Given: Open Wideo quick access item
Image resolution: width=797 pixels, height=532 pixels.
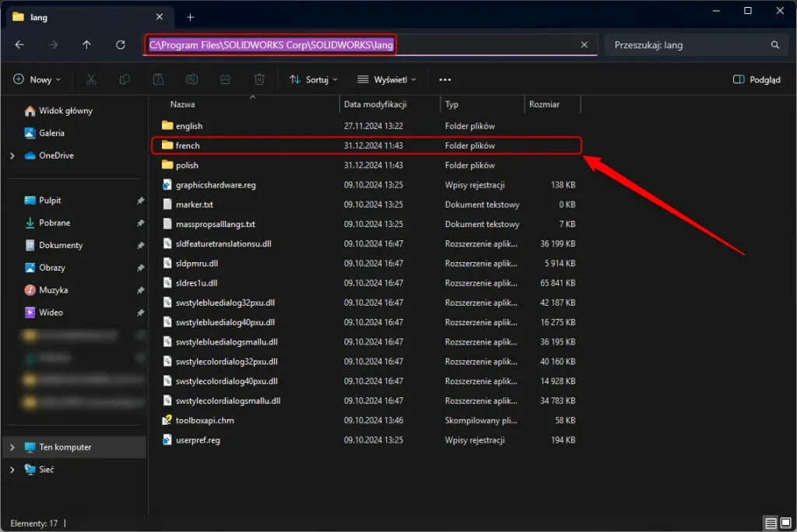Looking at the screenshot, I should pyautogui.click(x=44, y=313).
